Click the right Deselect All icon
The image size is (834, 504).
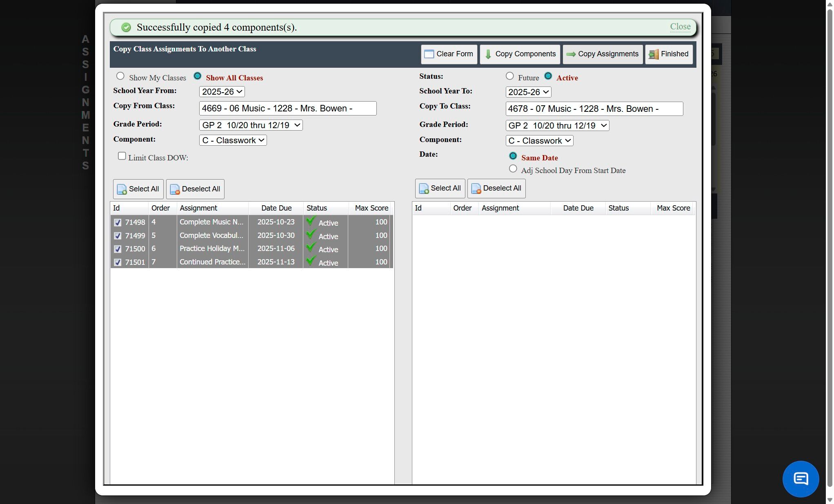coord(476,189)
